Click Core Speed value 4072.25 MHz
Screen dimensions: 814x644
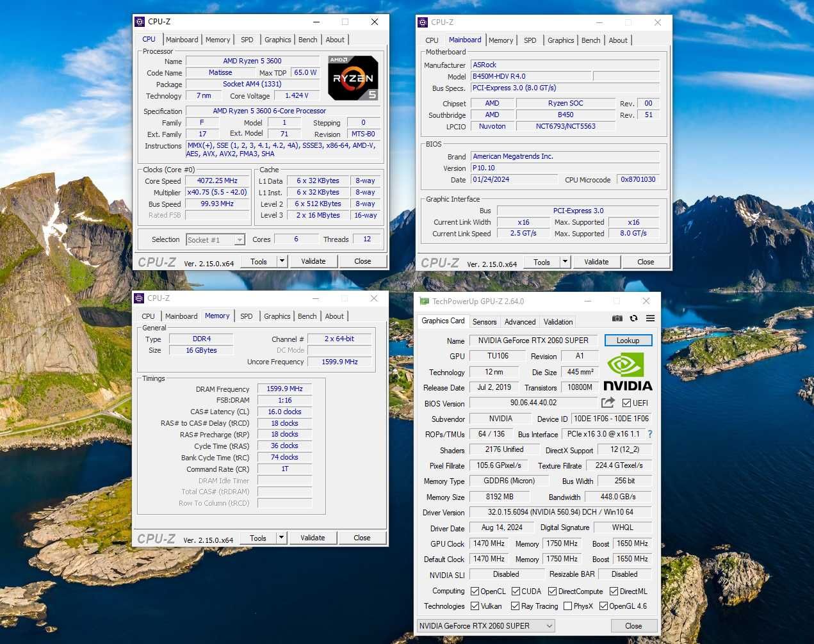(217, 181)
